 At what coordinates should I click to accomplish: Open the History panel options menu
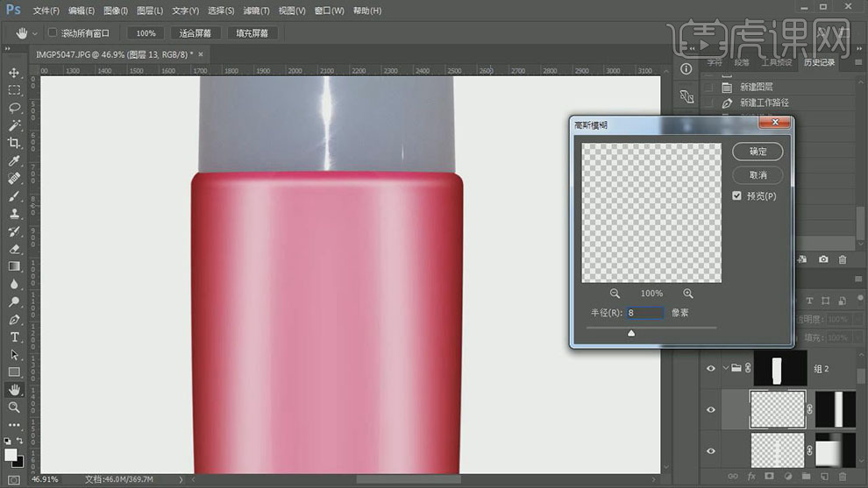[857, 63]
